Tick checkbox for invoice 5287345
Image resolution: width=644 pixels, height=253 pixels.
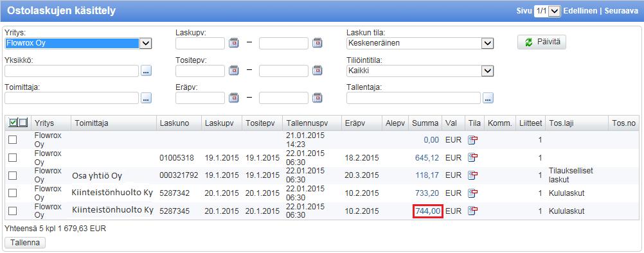tap(13, 211)
